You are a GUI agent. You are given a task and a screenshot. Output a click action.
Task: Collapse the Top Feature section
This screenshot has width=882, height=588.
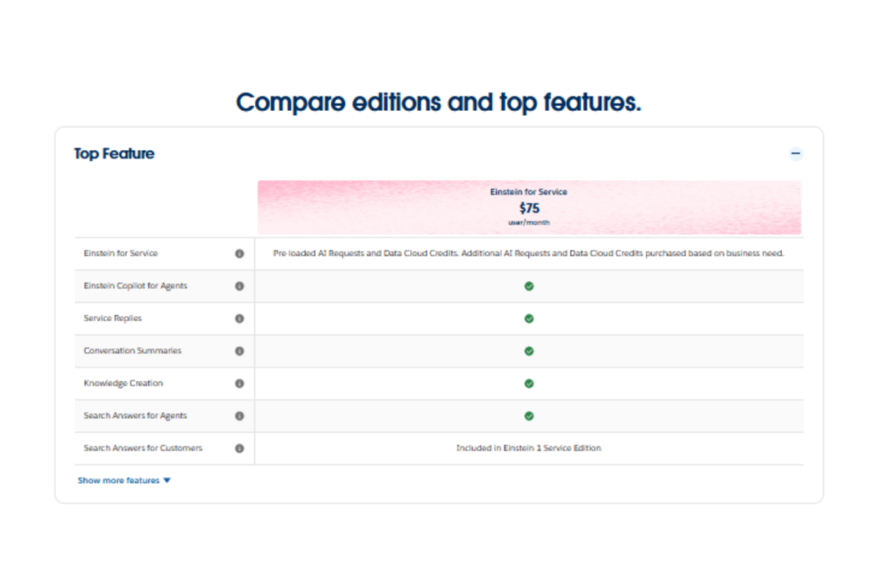click(x=795, y=153)
